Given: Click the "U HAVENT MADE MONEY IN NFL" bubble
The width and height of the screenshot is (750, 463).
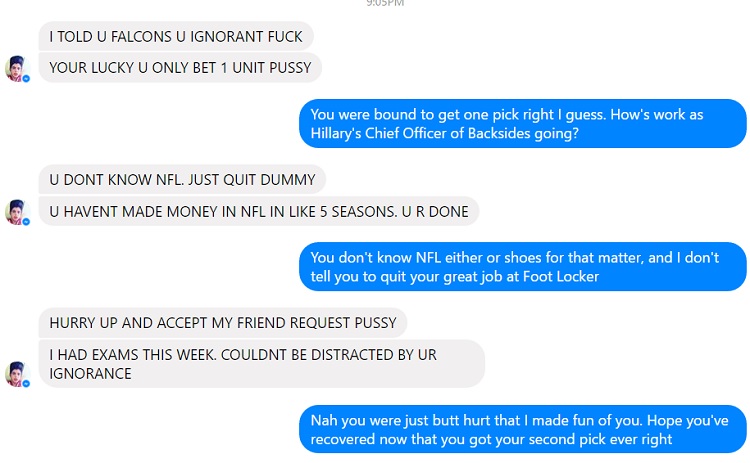Looking at the screenshot, I should [x=259, y=211].
